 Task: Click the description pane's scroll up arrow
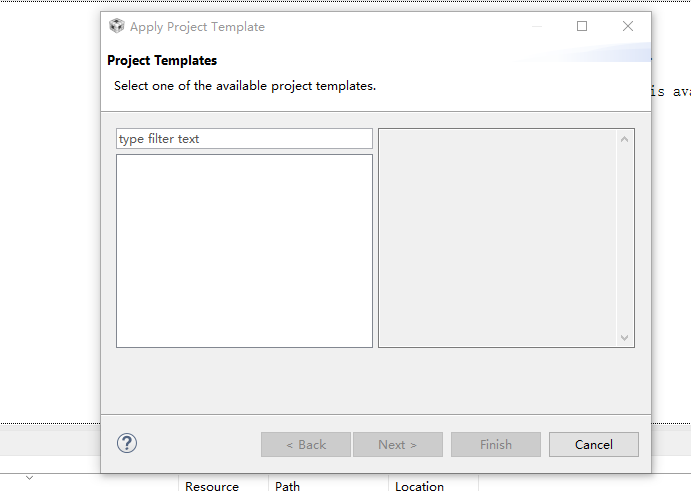[x=625, y=138]
